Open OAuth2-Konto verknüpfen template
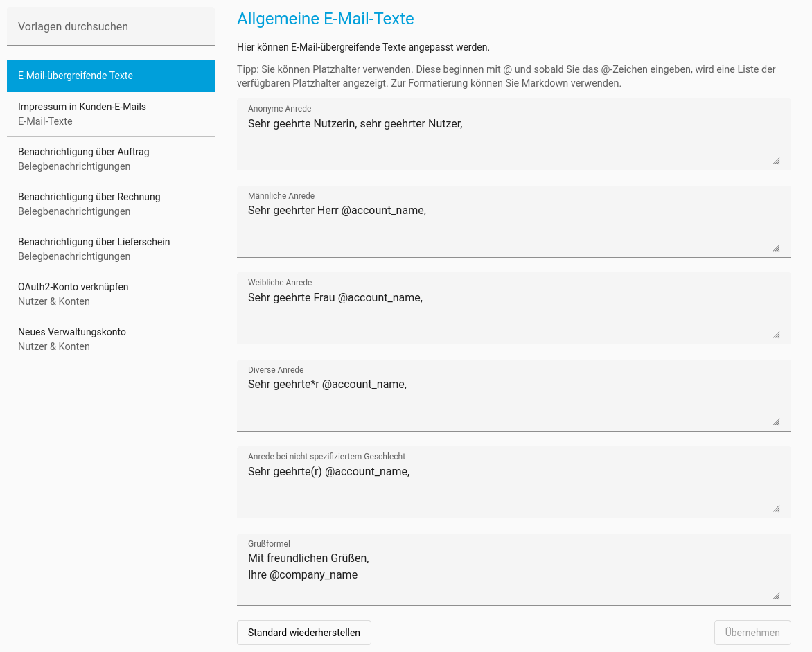812x652 pixels. [111, 294]
